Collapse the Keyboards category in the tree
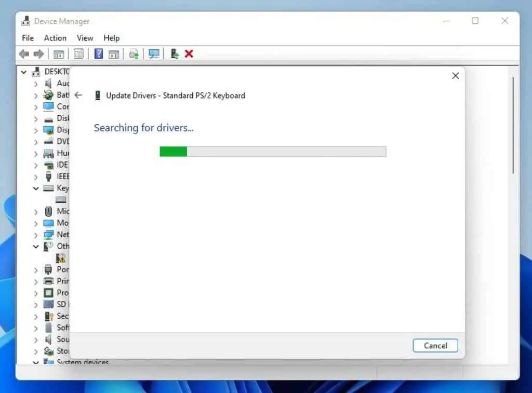This screenshot has height=393, width=532. tap(36, 188)
